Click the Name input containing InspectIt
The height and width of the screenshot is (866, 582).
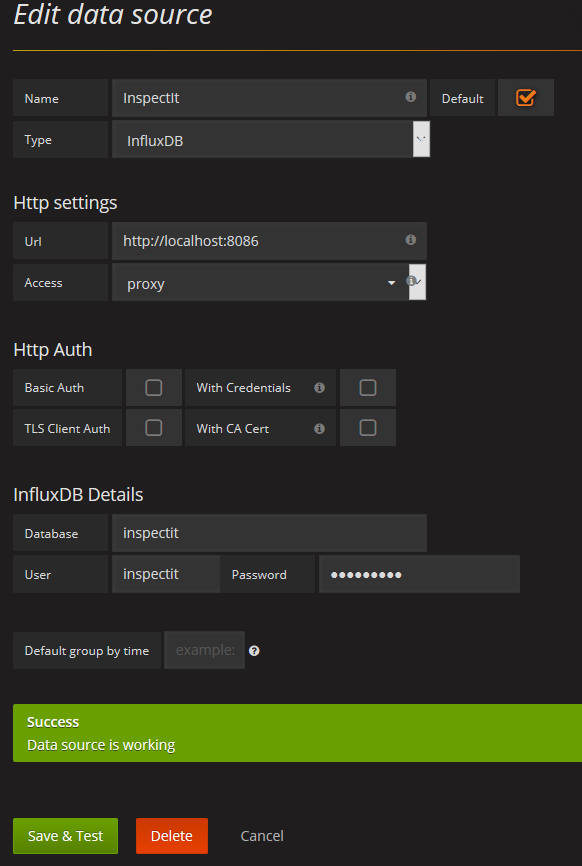point(269,98)
